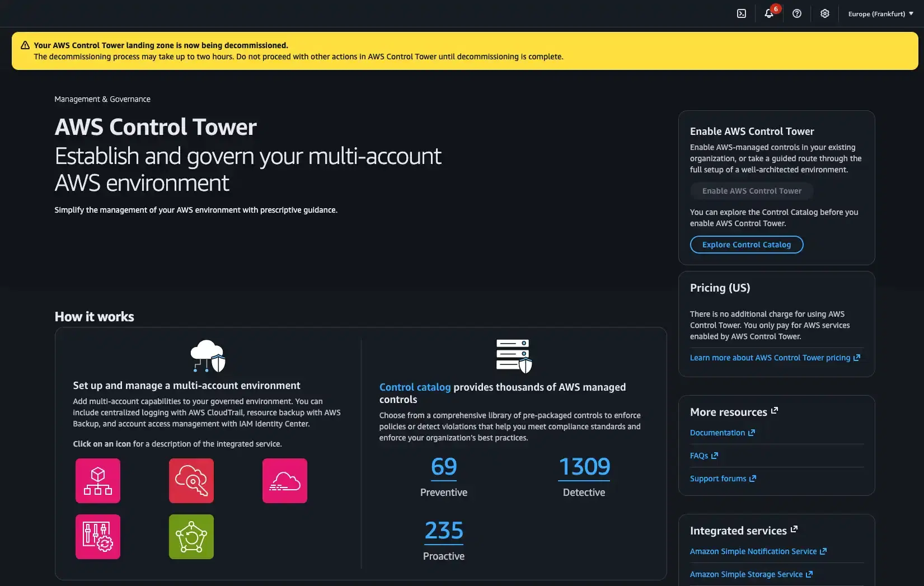This screenshot has width=924, height=586.
Task: Open the Support forums link
Action: 723,479
